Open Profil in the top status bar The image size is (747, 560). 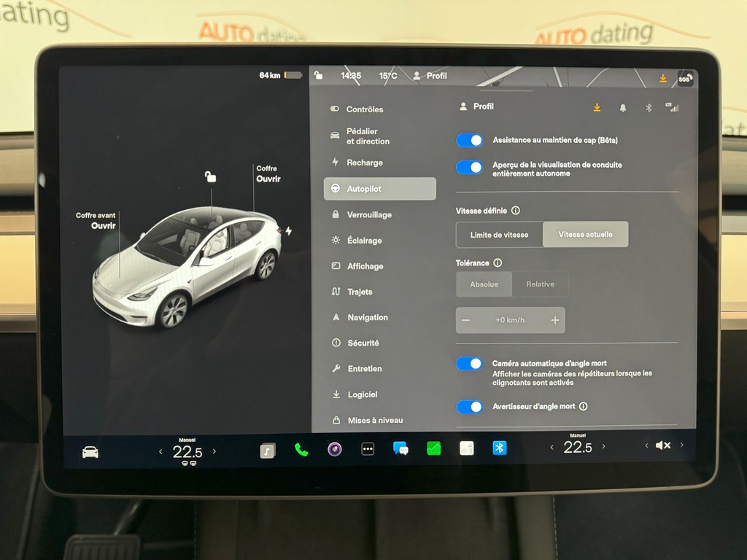point(430,76)
